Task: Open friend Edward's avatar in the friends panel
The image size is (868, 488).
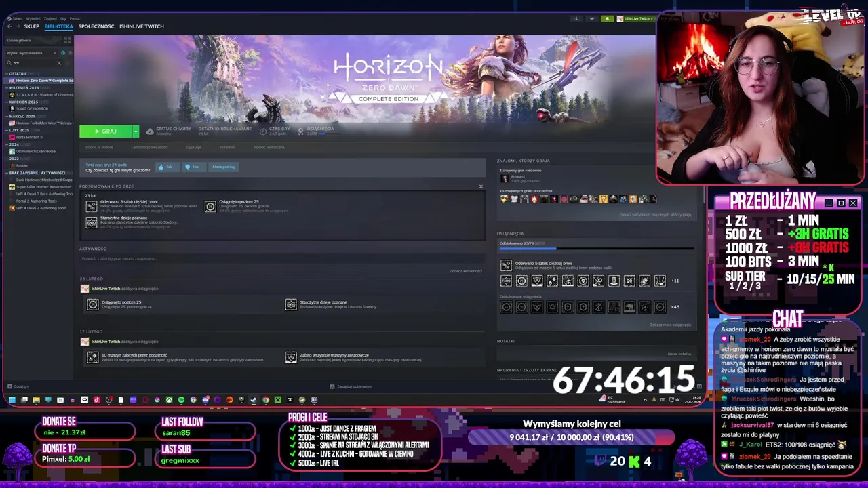Action: tap(504, 178)
